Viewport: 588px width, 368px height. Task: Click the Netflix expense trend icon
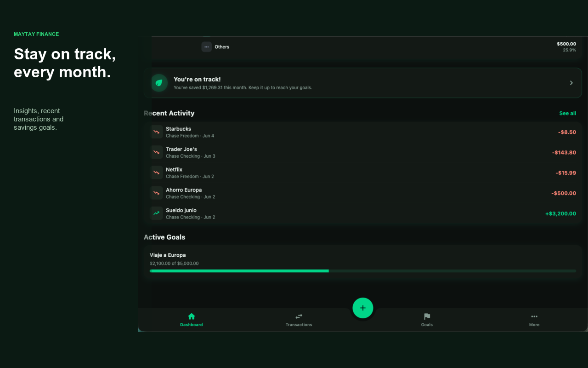(x=157, y=172)
